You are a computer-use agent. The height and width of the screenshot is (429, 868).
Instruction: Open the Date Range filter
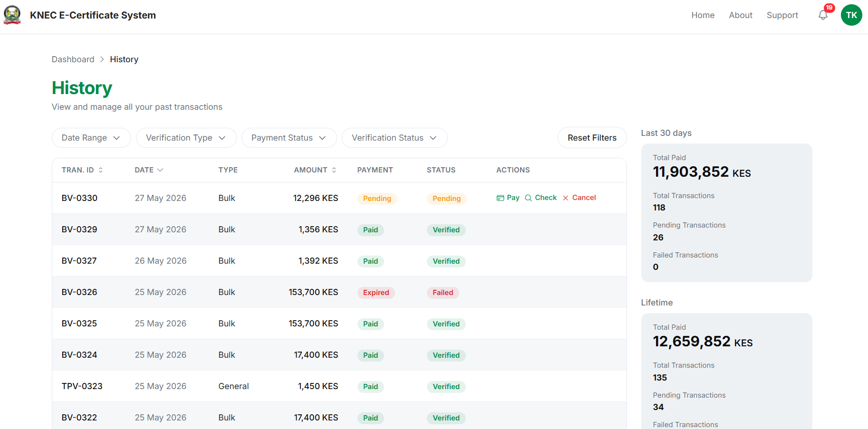pyautogui.click(x=91, y=138)
